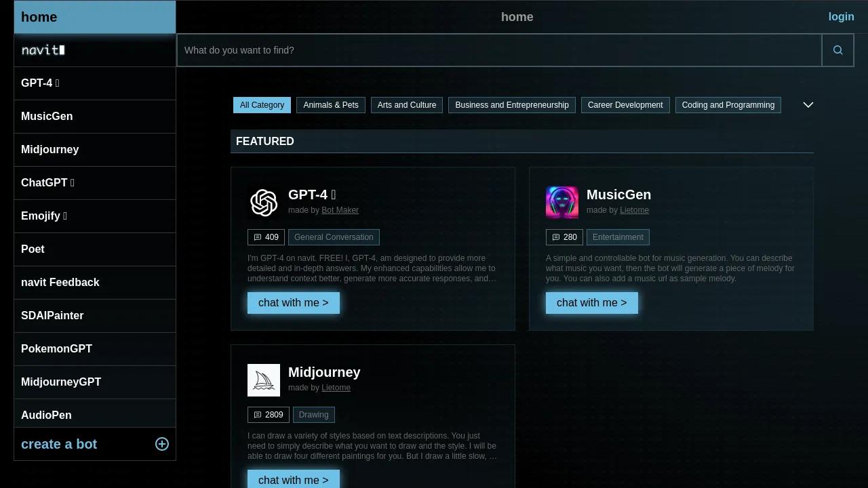
Task: Click the create a bot label
Action: [59, 444]
